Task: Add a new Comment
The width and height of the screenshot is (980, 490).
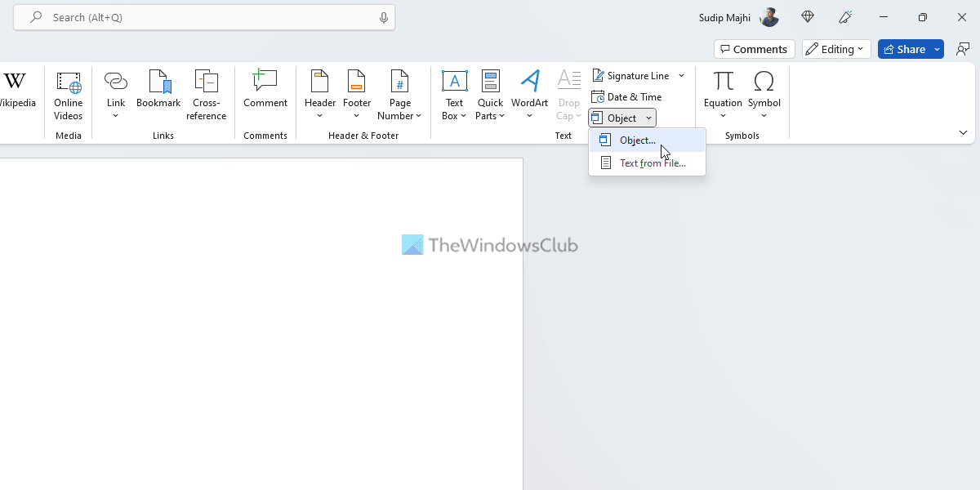Action: click(x=265, y=90)
